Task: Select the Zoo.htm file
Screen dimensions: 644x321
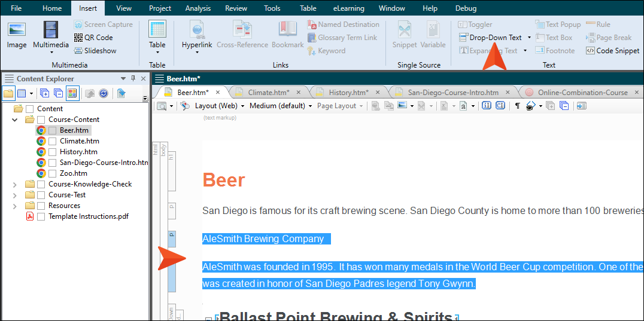Action: coord(74,173)
